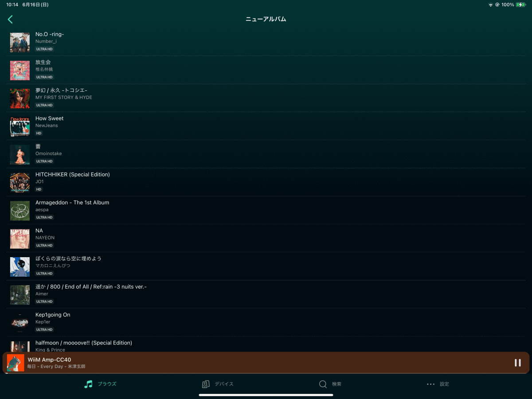Tap the WiiM Amp-CC40 device name
Image resolution: width=532 pixels, height=399 pixels.
[49, 360]
